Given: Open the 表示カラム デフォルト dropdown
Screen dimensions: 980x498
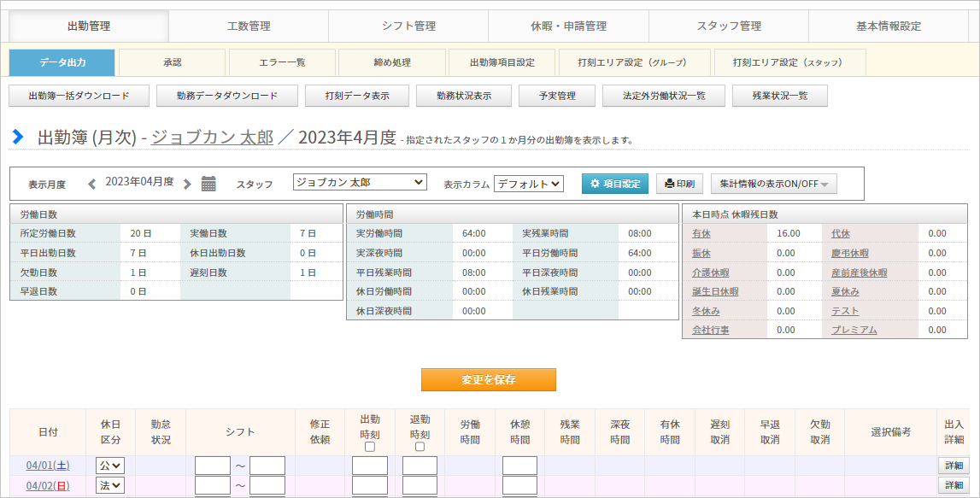Looking at the screenshot, I should pyautogui.click(x=529, y=184).
